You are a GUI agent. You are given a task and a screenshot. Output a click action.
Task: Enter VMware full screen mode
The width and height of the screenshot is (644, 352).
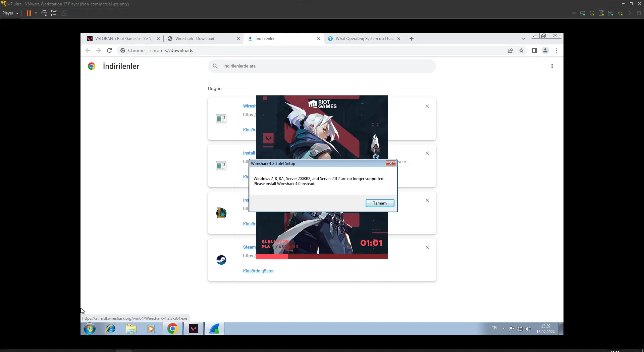pyautogui.click(x=54, y=13)
